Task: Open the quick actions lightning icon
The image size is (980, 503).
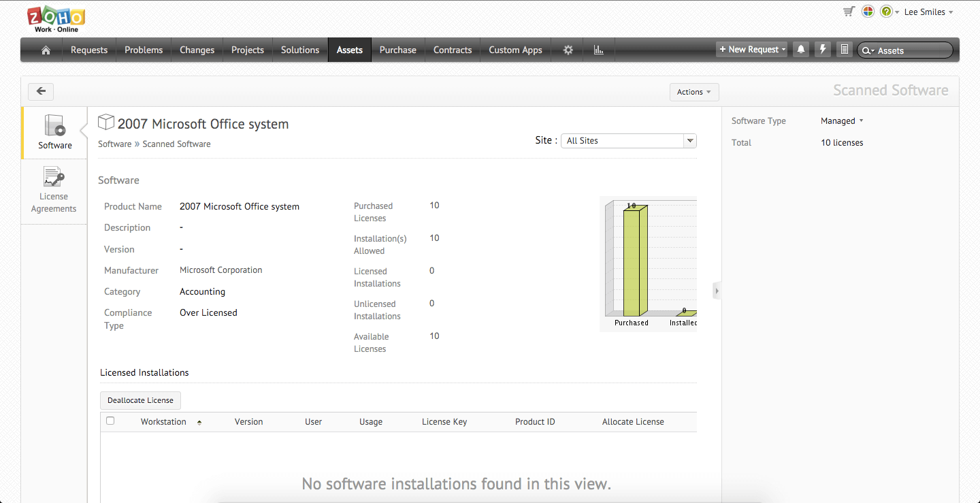Action: 823,50
